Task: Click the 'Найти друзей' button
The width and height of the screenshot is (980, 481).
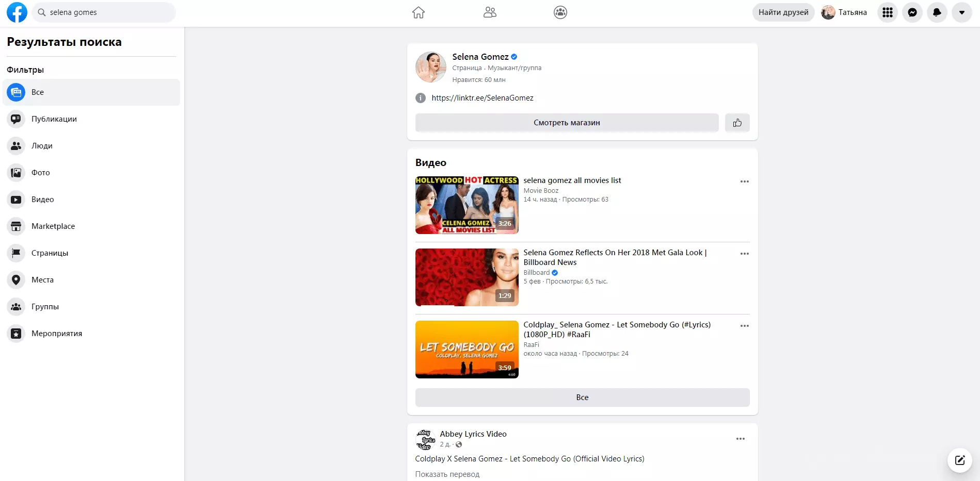Action: (x=783, y=12)
